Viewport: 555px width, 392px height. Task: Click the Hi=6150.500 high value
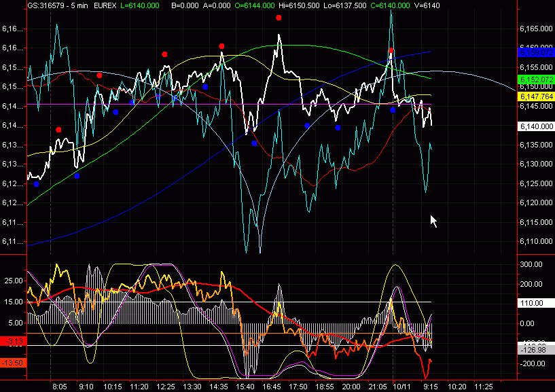(299, 5)
